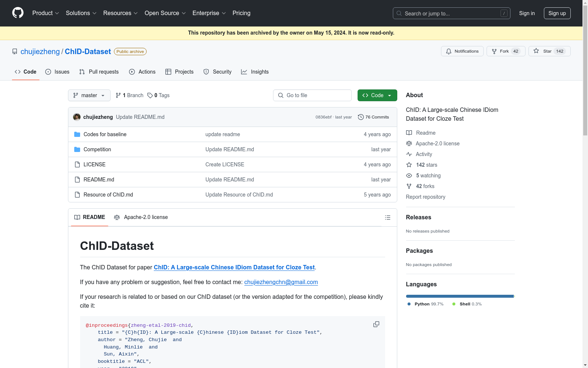This screenshot has height=368, width=588.
Task: Open the LICENSE file
Action: (94, 164)
